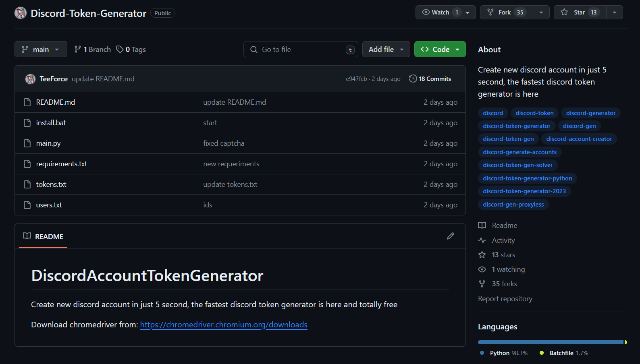Open the 18 Commits history link
640x364 pixels.
point(430,79)
